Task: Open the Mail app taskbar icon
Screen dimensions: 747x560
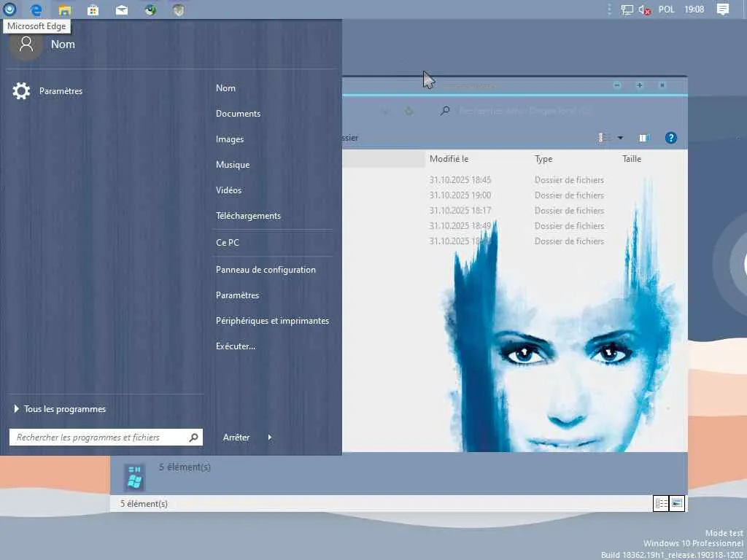Action: pyautogui.click(x=122, y=9)
